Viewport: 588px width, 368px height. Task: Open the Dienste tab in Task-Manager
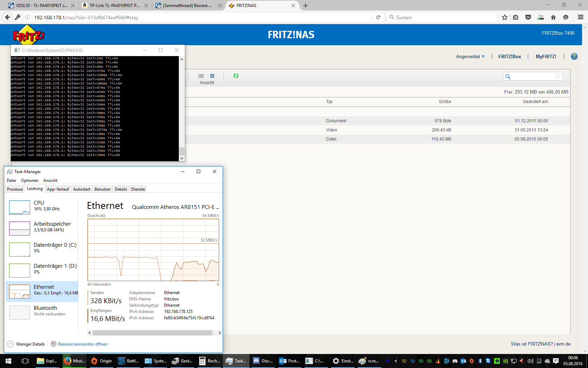coord(138,189)
